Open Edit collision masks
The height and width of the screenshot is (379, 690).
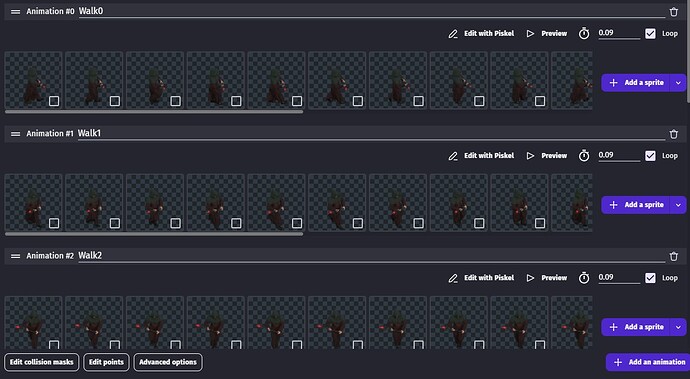(42, 362)
